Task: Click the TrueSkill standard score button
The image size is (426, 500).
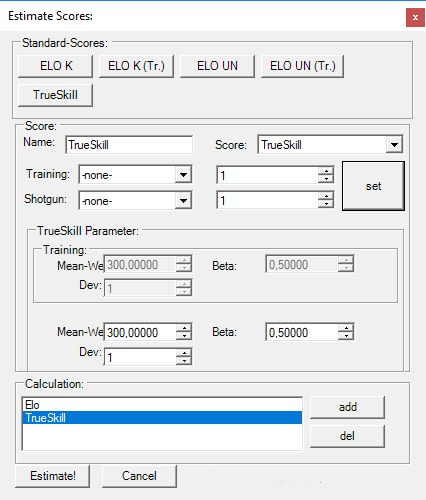Action: click(x=55, y=95)
